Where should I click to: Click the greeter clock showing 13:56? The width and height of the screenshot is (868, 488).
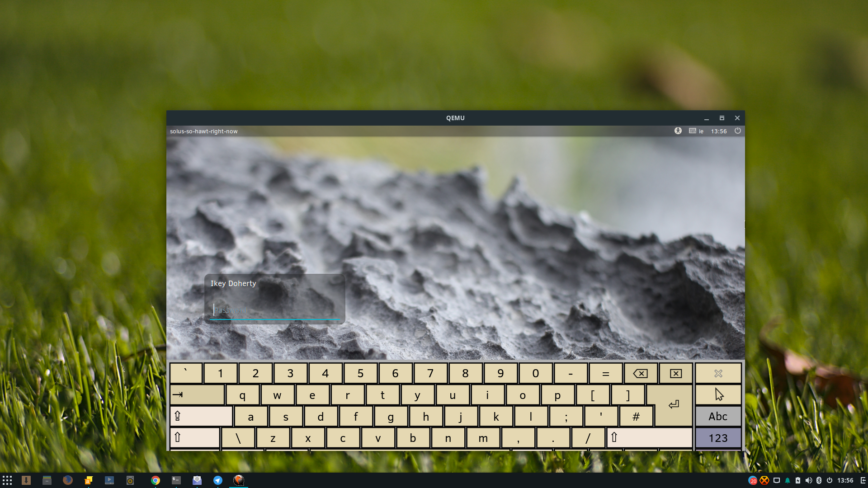click(719, 131)
